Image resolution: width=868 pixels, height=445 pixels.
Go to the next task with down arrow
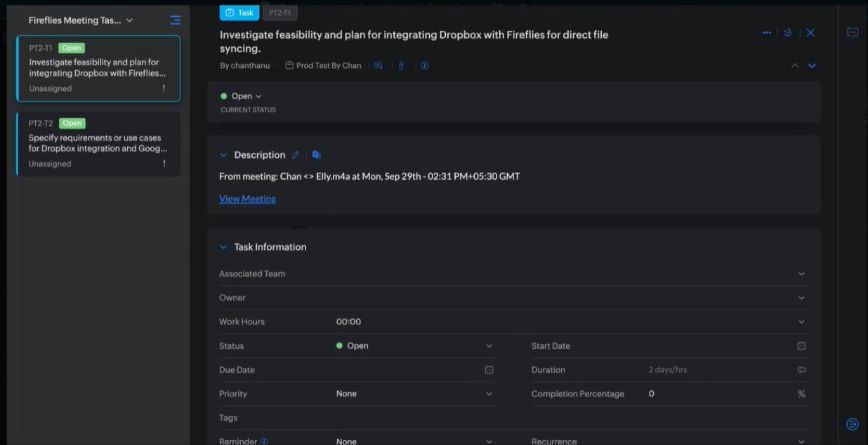812,66
